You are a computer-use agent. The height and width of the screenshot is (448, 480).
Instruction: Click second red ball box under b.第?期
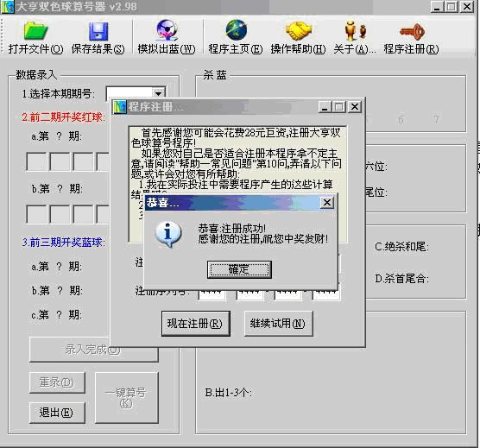pos(60,214)
